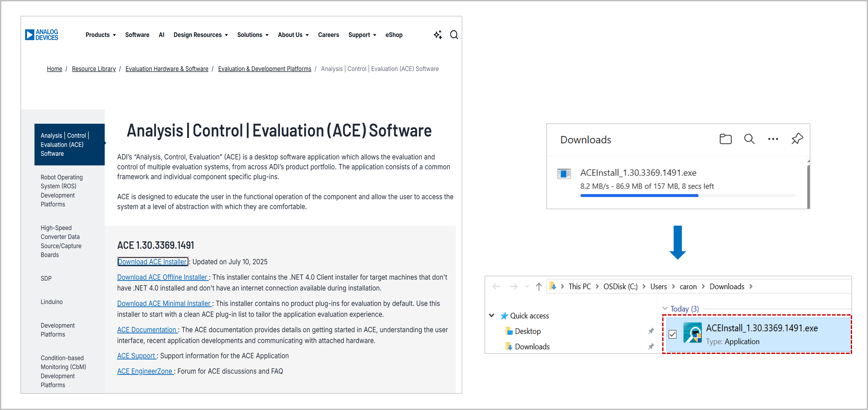Select Desktop in Quick access tree
The height and width of the screenshot is (410, 868).
tap(528, 331)
